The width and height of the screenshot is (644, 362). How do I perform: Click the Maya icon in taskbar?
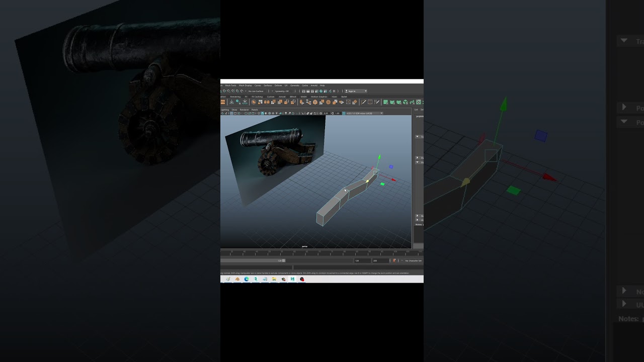click(x=292, y=279)
